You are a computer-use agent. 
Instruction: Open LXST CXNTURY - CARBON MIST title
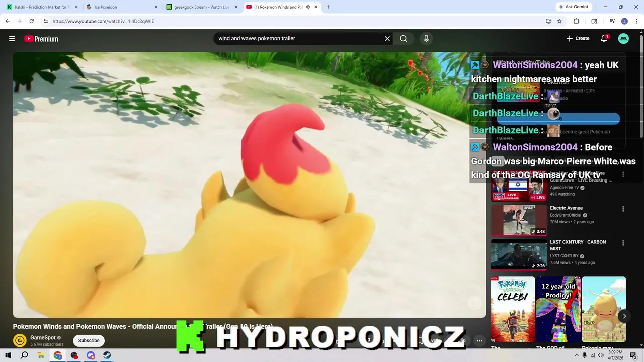(578, 245)
